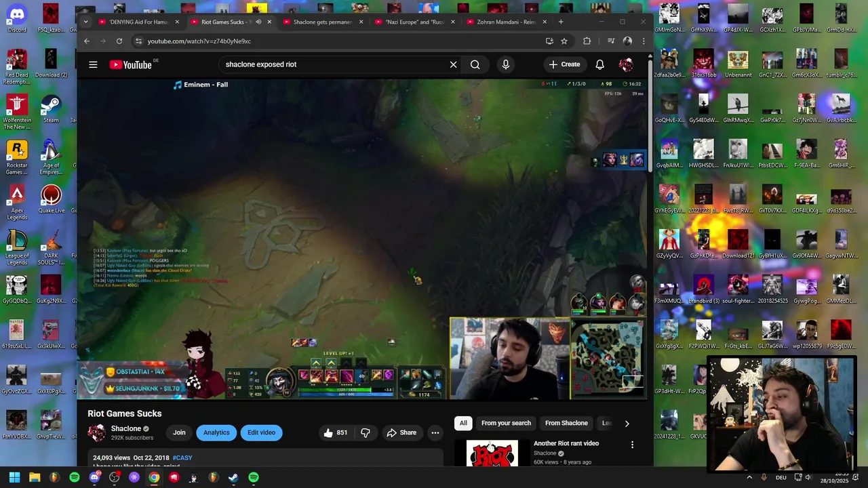Open the Age of Empires desktop shortcut
The width and height of the screenshot is (868, 488).
pyautogui.click(x=51, y=158)
